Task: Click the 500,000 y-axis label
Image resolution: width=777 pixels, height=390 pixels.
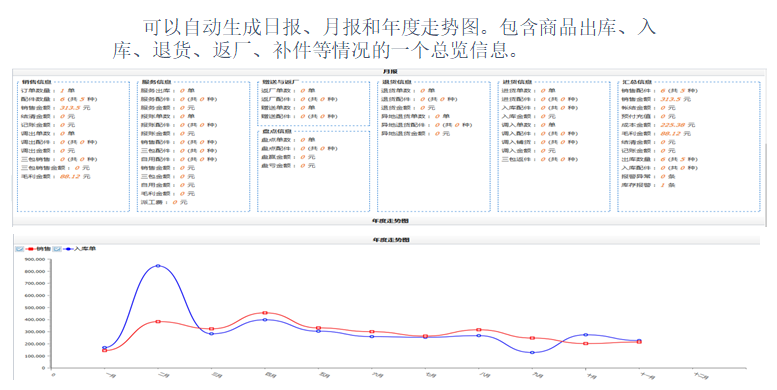Action: (35, 308)
